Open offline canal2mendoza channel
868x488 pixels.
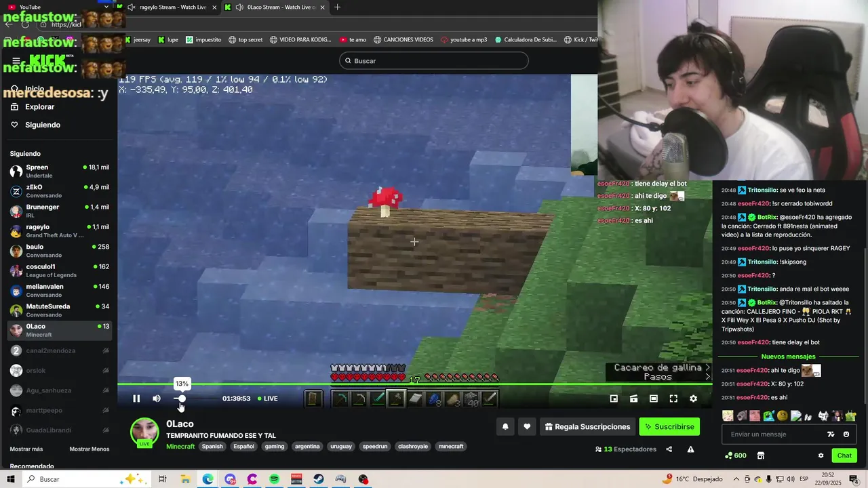click(59, 350)
